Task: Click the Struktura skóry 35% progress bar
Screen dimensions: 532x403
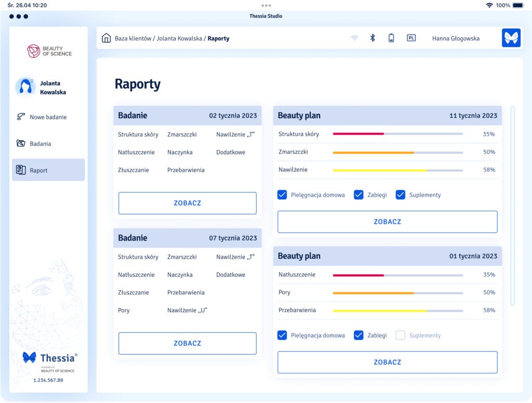Action: pos(397,134)
